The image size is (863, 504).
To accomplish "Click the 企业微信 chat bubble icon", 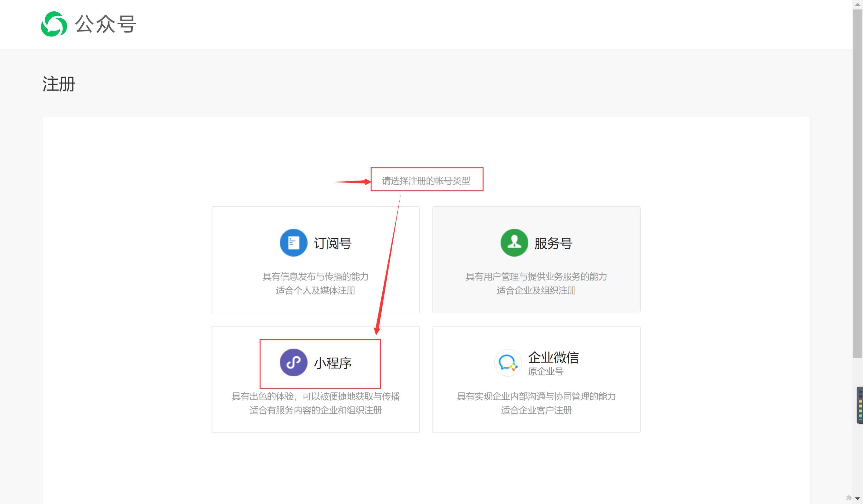I will pyautogui.click(x=508, y=362).
